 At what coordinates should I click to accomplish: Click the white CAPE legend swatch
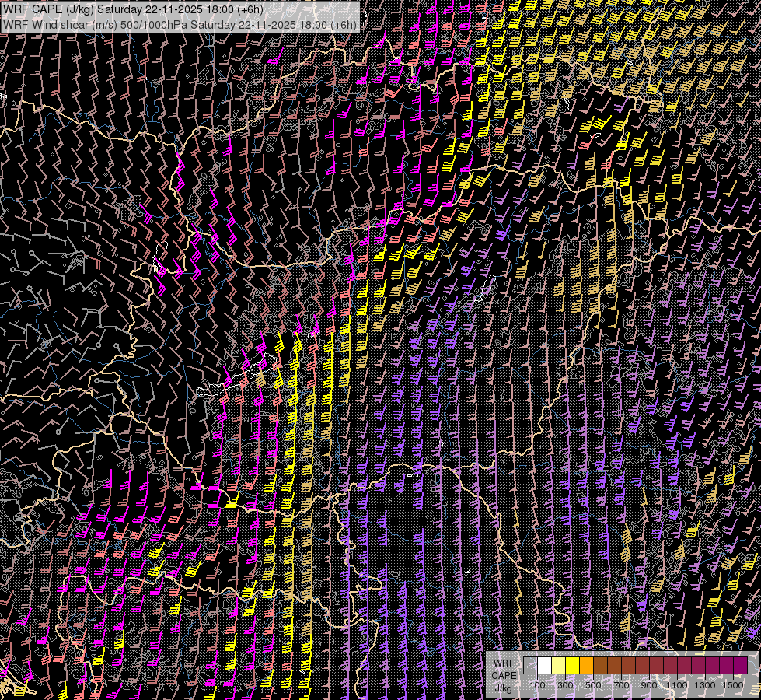point(545,665)
